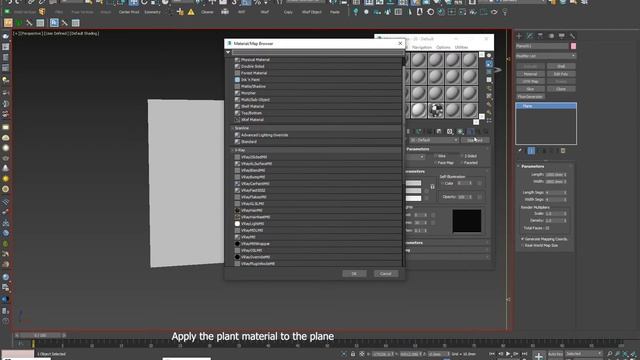This screenshot has height=360, width=640.
Task: Toggle Real-World Map Size checkbox
Action: point(522,245)
